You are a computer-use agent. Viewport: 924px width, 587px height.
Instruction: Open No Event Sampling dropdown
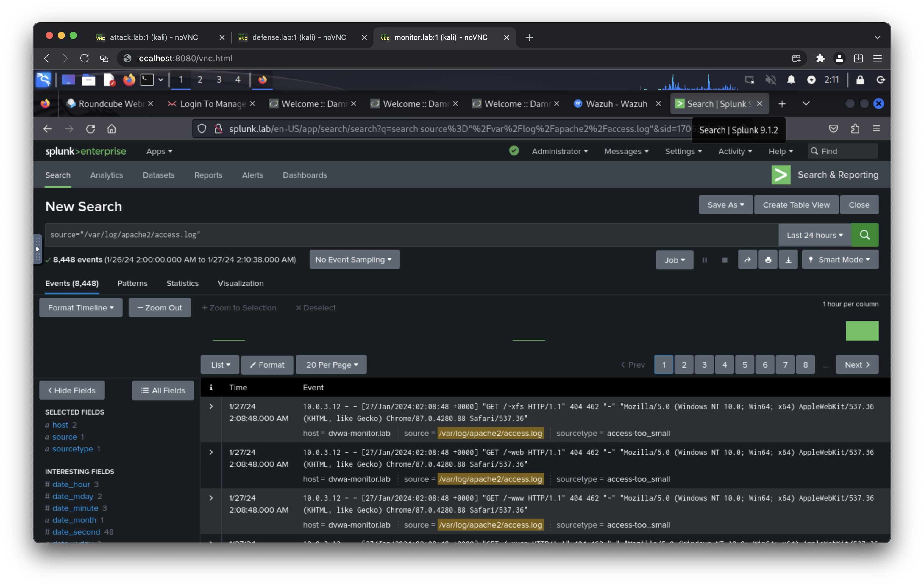(354, 260)
